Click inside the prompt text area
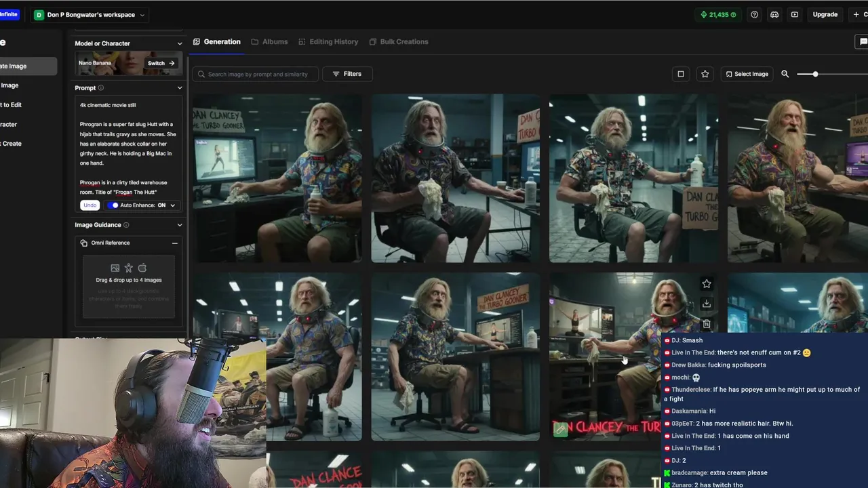 tap(128, 148)
